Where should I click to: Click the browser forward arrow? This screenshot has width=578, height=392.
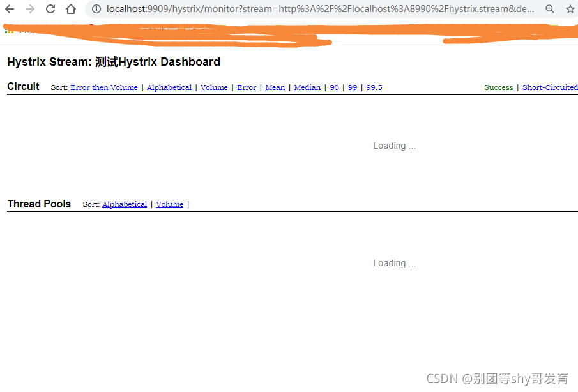[x=30, y=9]
